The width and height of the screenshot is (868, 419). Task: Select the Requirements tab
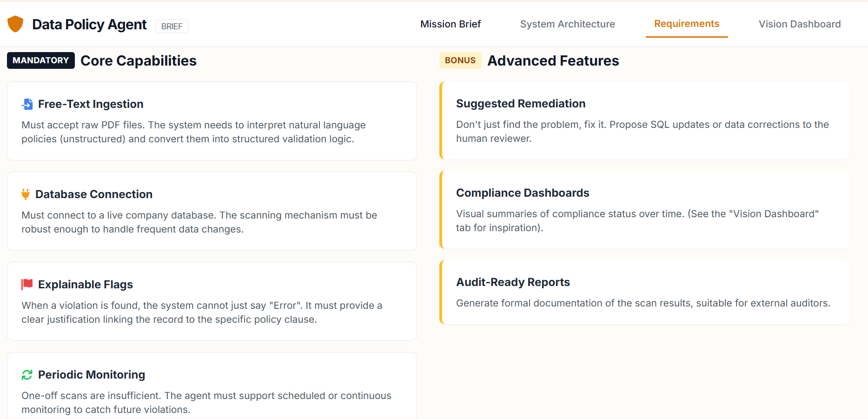coord(687,24)
